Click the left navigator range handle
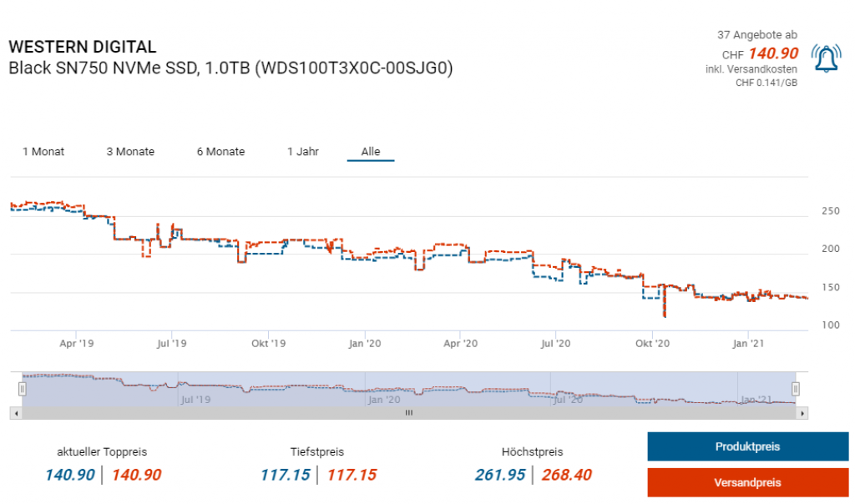The image size is (855, 504). click(23, 388)
